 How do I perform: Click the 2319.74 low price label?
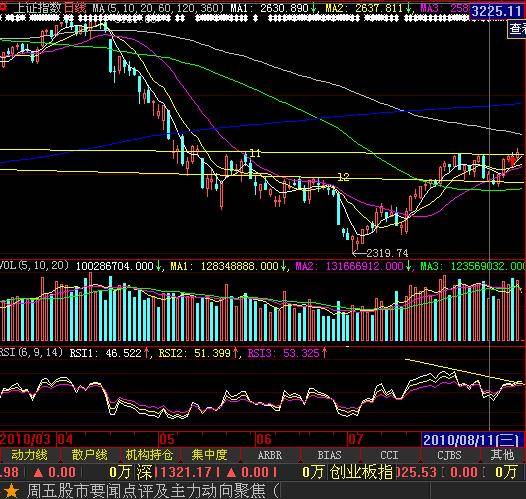click(x=387, y=253)
